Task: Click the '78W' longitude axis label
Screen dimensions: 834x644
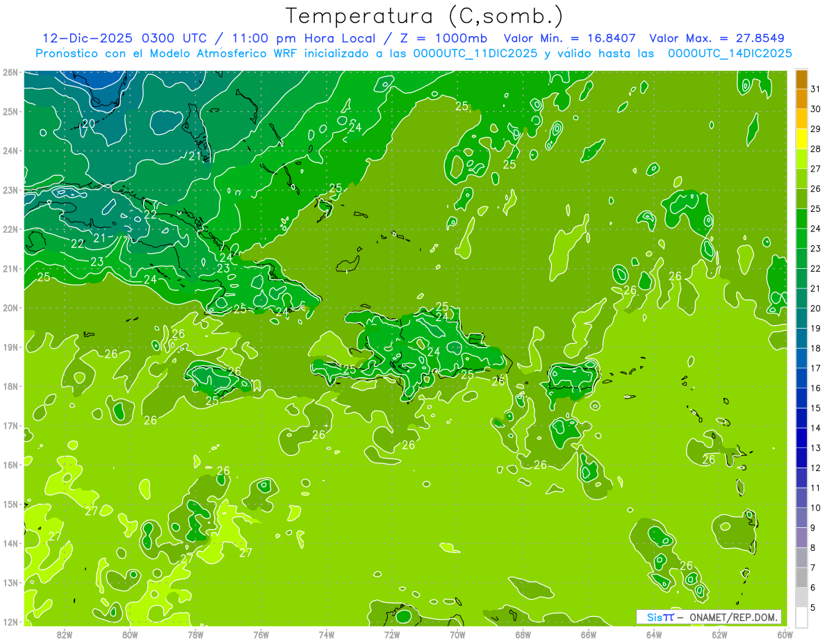Action: click(x=195, y=634)
